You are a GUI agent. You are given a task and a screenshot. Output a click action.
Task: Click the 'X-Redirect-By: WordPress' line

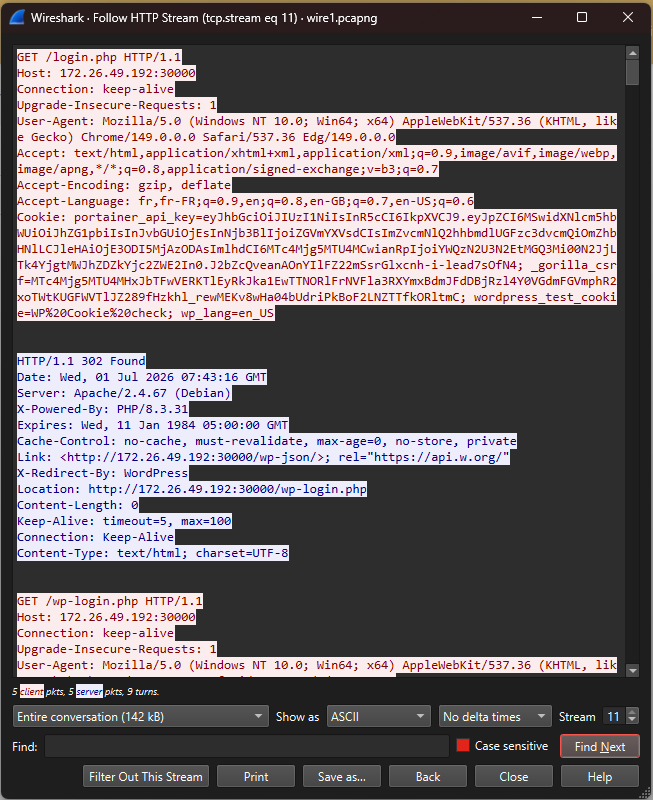pos(103,473)
